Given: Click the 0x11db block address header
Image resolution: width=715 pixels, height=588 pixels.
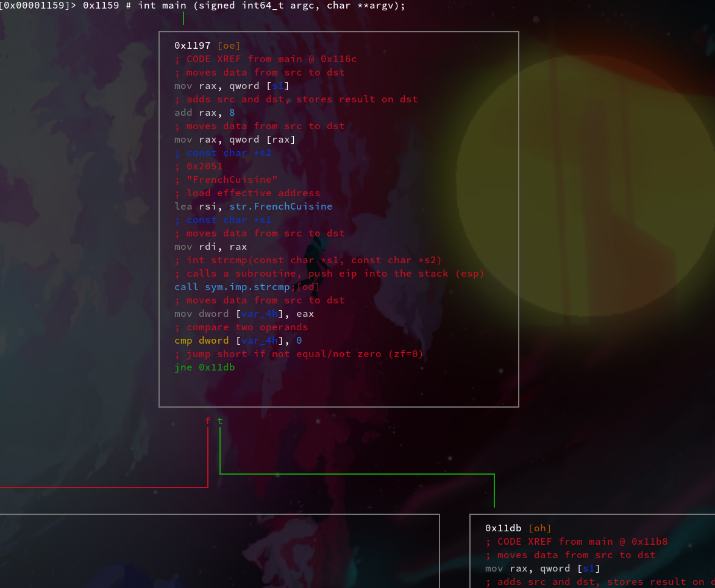Looking at the screenshot, I should point(503,528).
